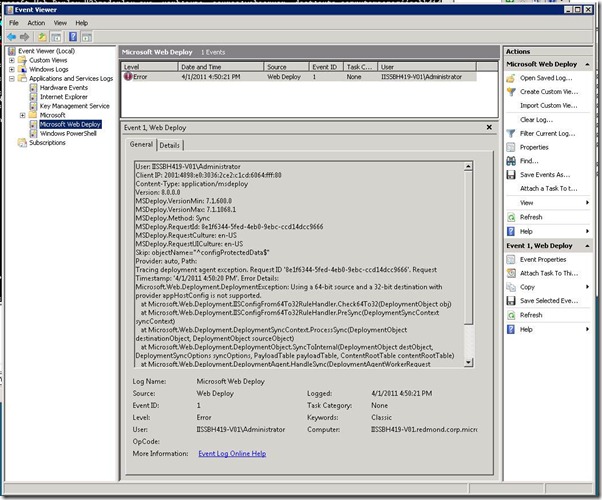Click the Event Properties icon
Screen dimensions: 602x500
[511, 260]
